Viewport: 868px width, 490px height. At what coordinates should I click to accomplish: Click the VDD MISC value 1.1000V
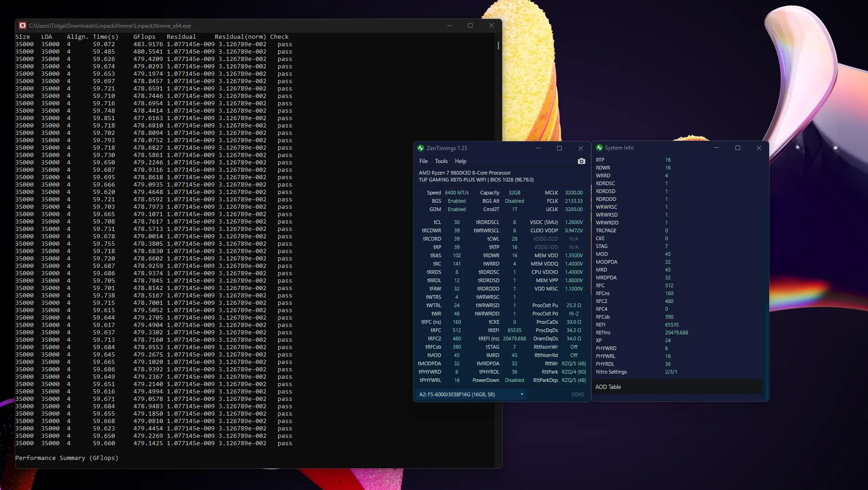(574, 289)
